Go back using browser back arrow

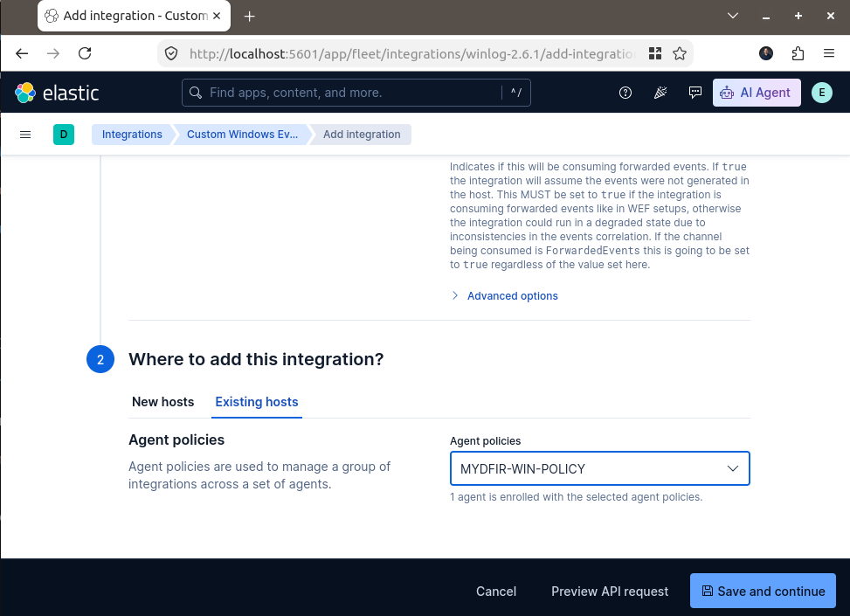coord(22,53)
